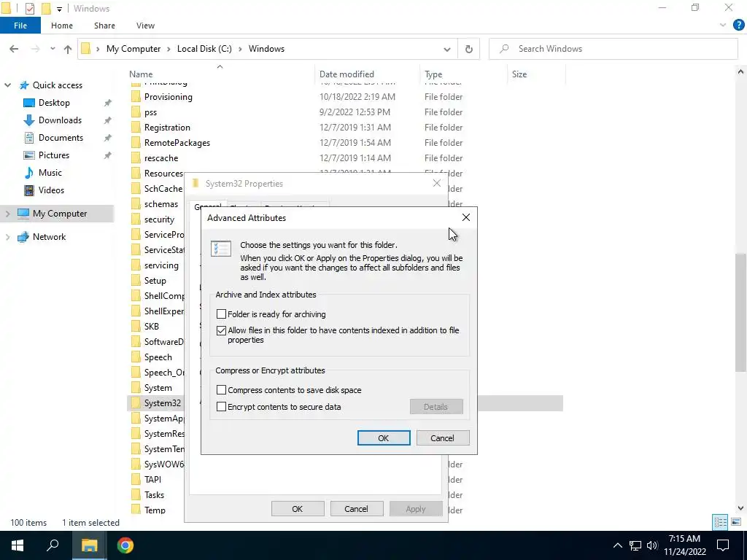This screenshot has height=560, width=747.
Task: Click the Up one level arrow
Action: coord(68,49)
